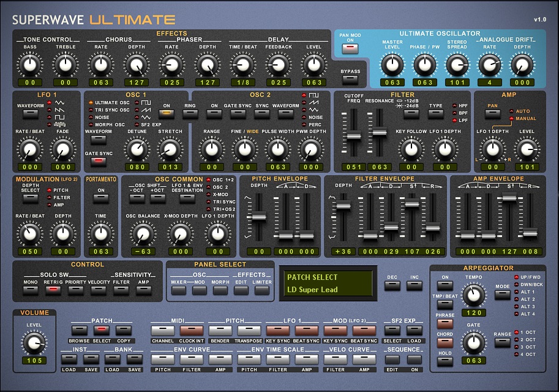
Task: Open the Limiter panel
Action: click(262, 290)
